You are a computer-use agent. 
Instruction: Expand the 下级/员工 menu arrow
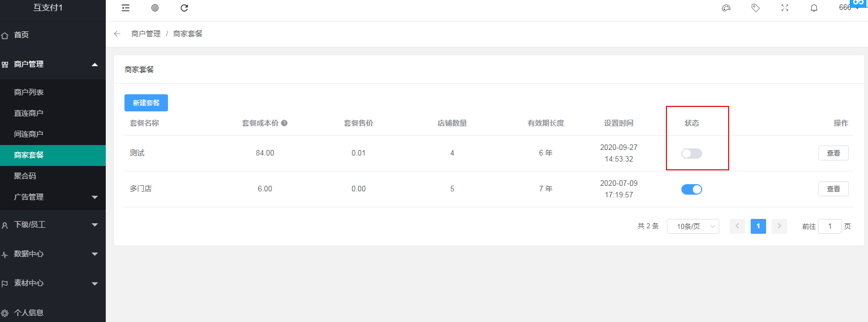point(95,225)
